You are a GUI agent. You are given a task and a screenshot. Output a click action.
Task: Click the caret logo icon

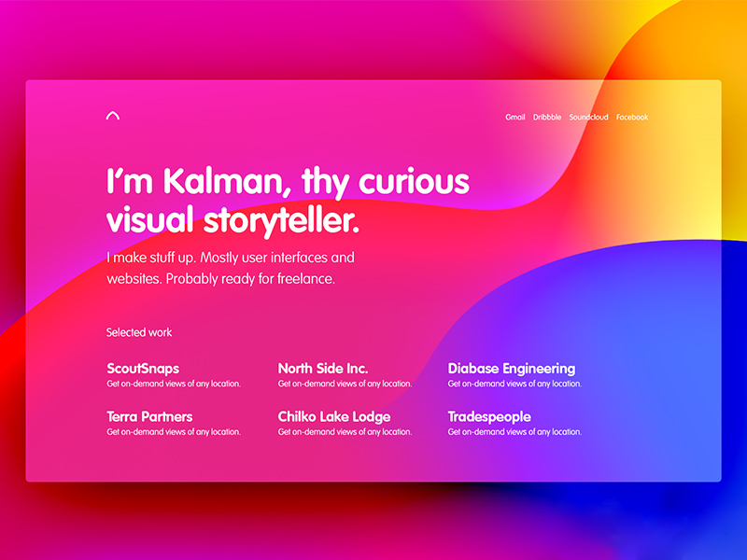(112, 114)
